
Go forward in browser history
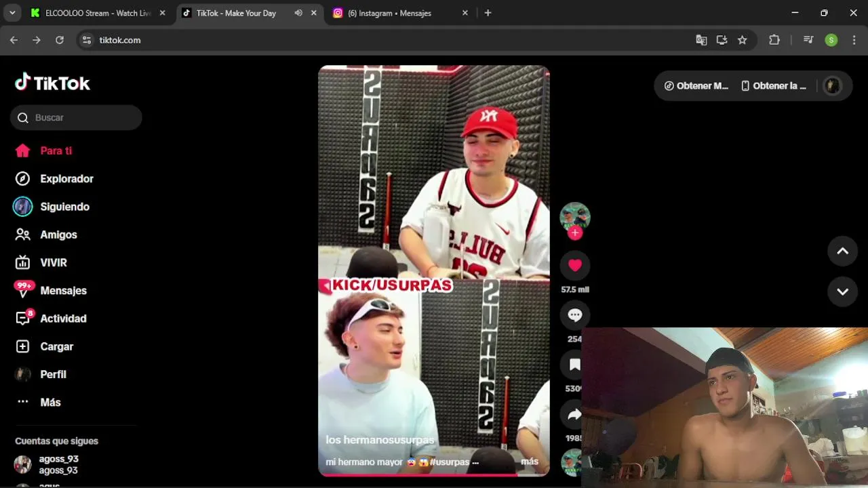(37, 40)
